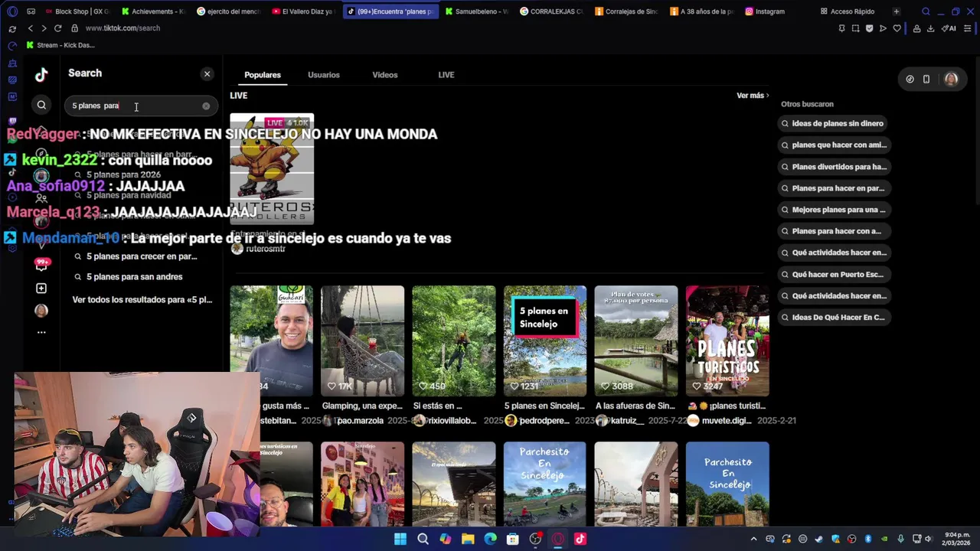Viewport: 980px width, 551px height.
Task: Expand LIVE section with Ver más
Action: [753, 96]
